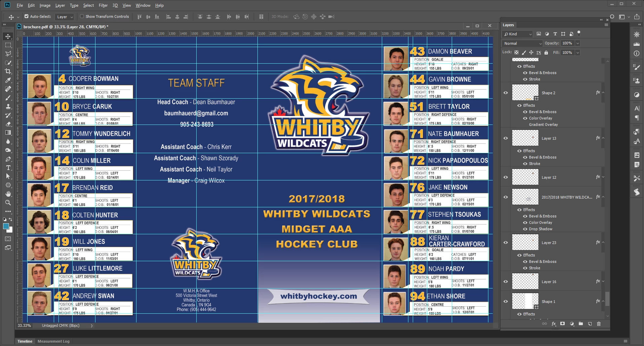Switch to the Measurement Log tab
This screenshot has height=346, width=644.
point(53,341)
